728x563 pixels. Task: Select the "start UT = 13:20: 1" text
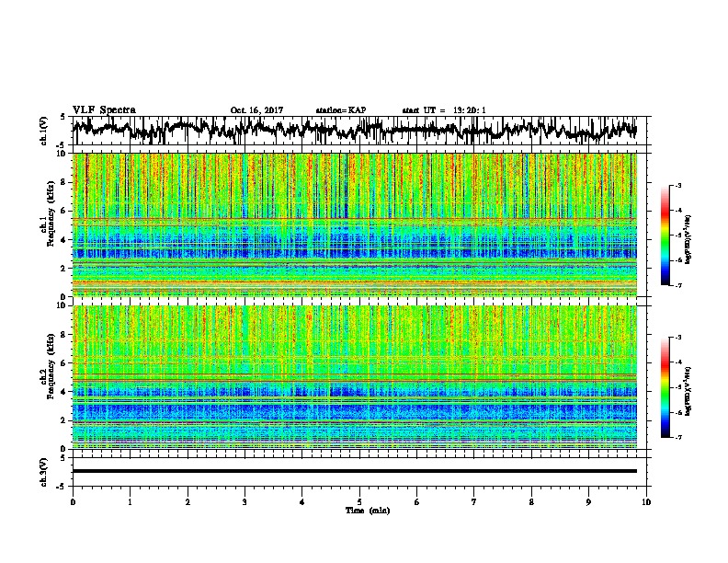coord(444,110)
